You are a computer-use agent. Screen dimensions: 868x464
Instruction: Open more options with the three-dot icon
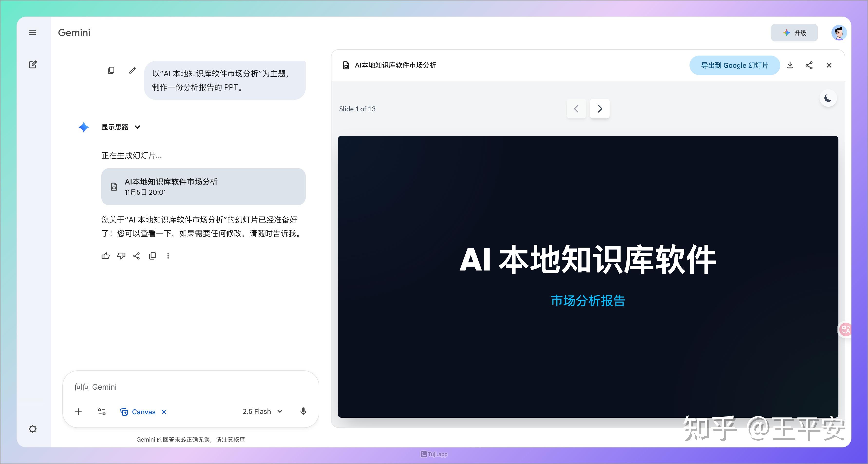coord(168,256)
